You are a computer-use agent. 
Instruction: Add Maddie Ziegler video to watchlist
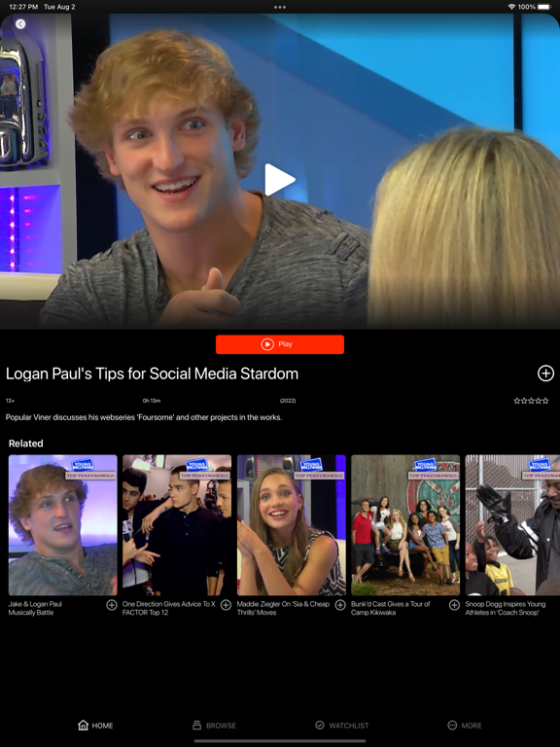(x=340, y=605)
